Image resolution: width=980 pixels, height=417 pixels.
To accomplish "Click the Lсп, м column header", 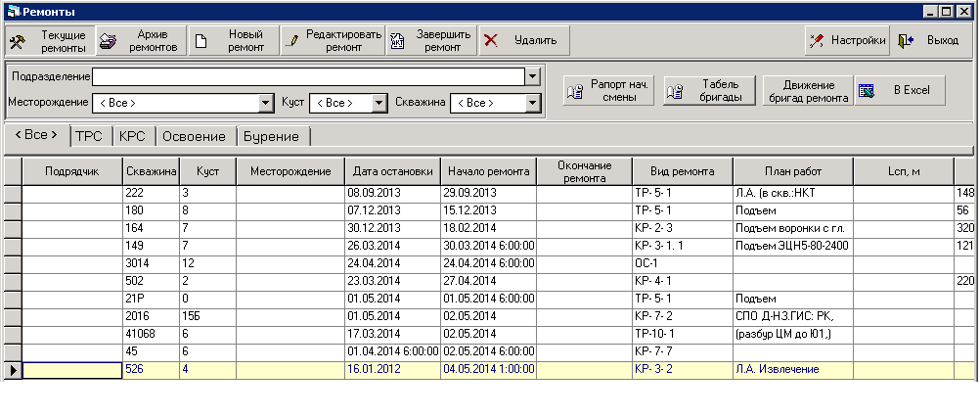I will tap(904, 171).
